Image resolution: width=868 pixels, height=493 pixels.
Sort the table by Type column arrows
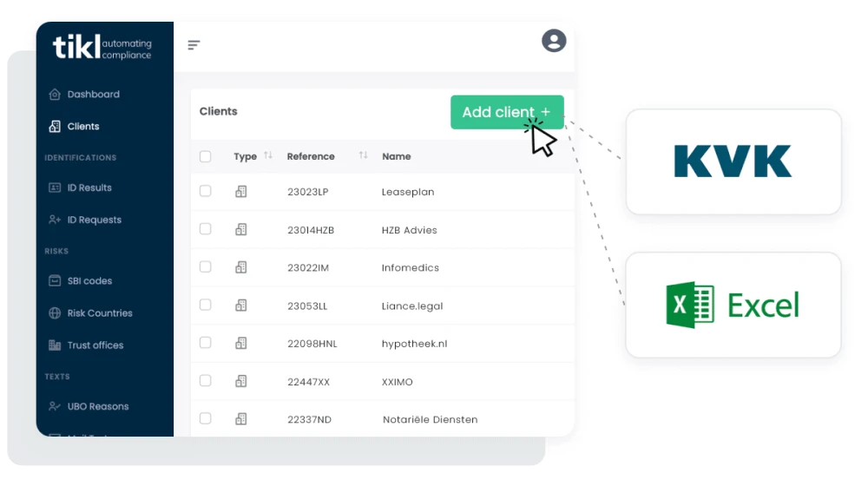pyautogui.click(x=268, y=156)
